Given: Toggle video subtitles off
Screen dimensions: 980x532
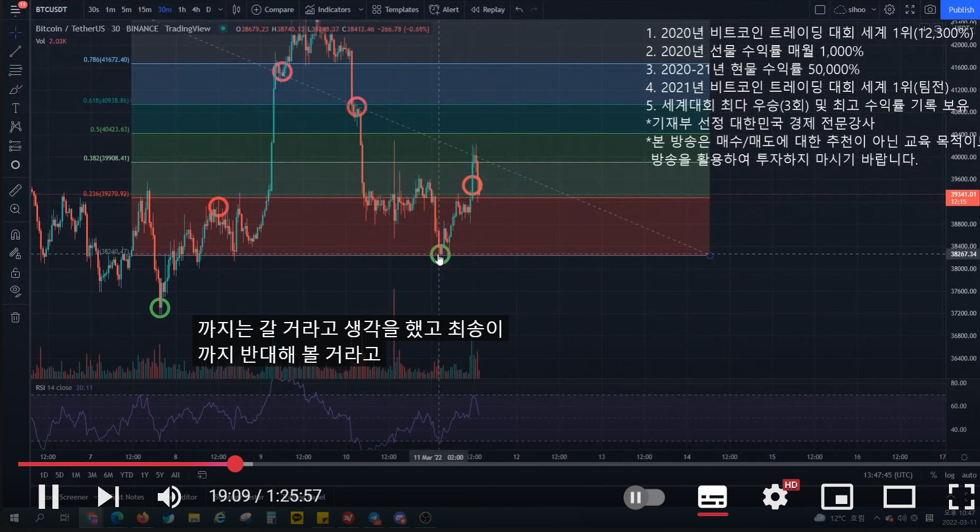Looking at the screenshot, I should point(712,498).
